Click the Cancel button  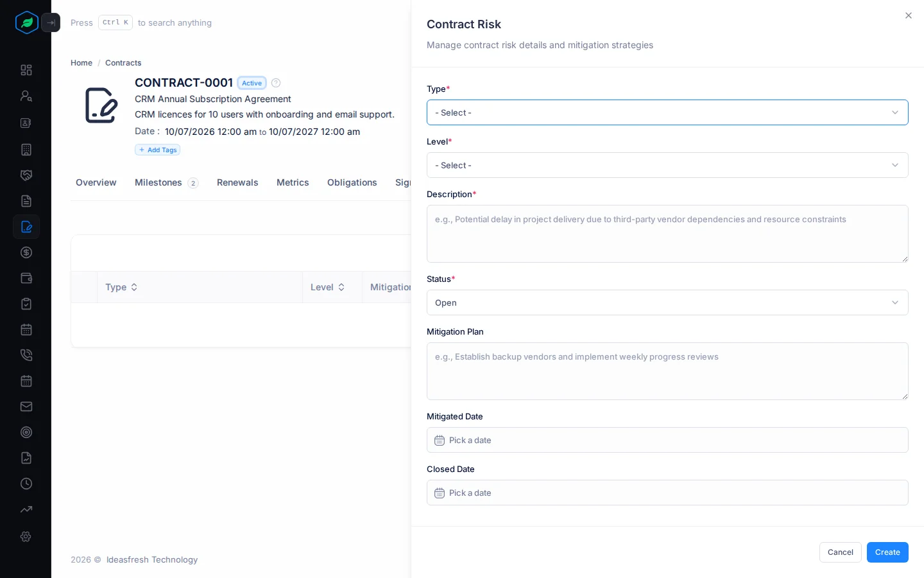[x=841, y=552]
